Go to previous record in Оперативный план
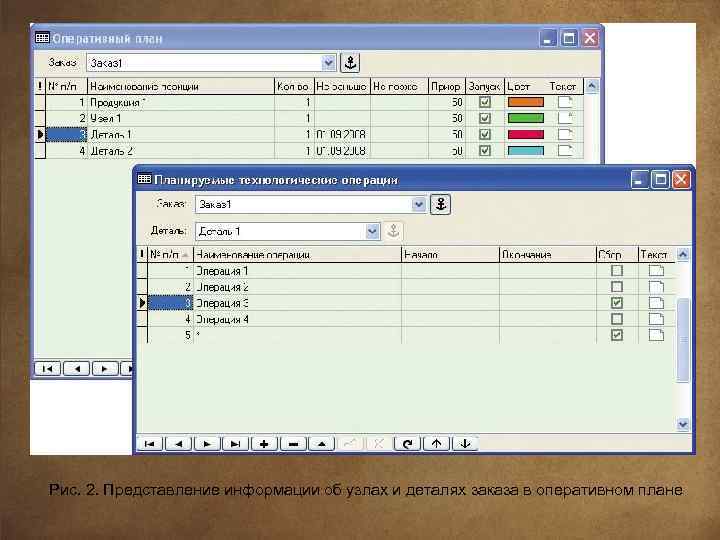This screenshot has height=540, width=720. [x=76, y=368]
